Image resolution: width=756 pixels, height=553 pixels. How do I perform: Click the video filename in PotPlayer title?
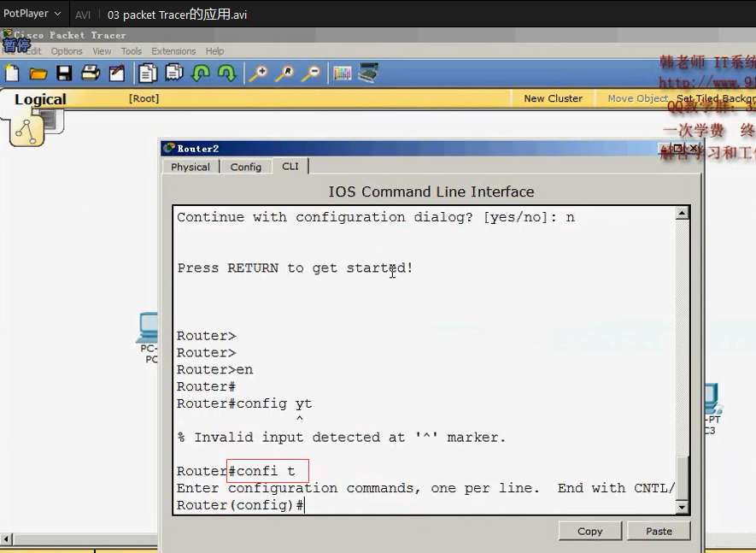(177, 15)
